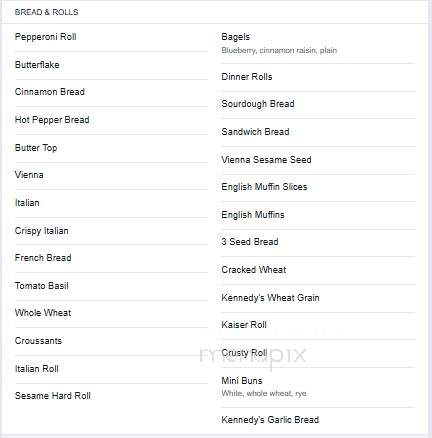432x438 pixels.
Task: Open the Dinner Rolls item
Action: point(247,77)
